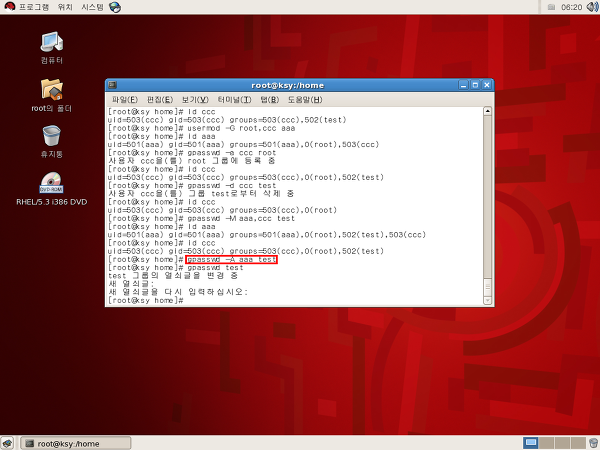
Task: Open the 시스템 system menu
Action: (x=92, y=7)
